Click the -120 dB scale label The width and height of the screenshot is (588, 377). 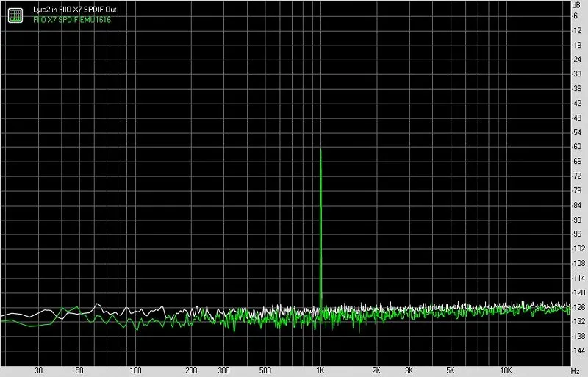click(578, 292)
